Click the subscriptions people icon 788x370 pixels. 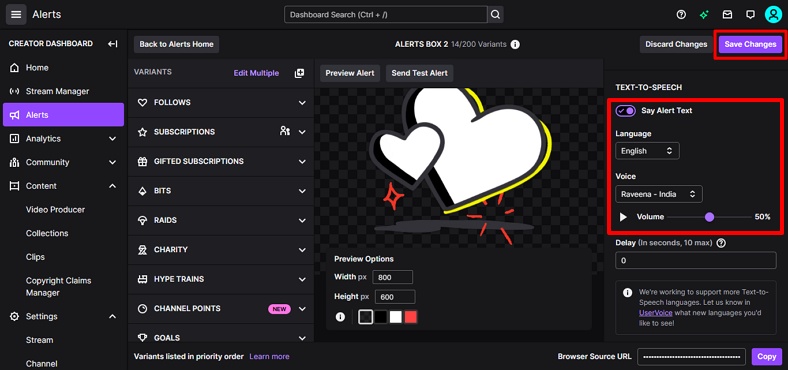point(285,131)
